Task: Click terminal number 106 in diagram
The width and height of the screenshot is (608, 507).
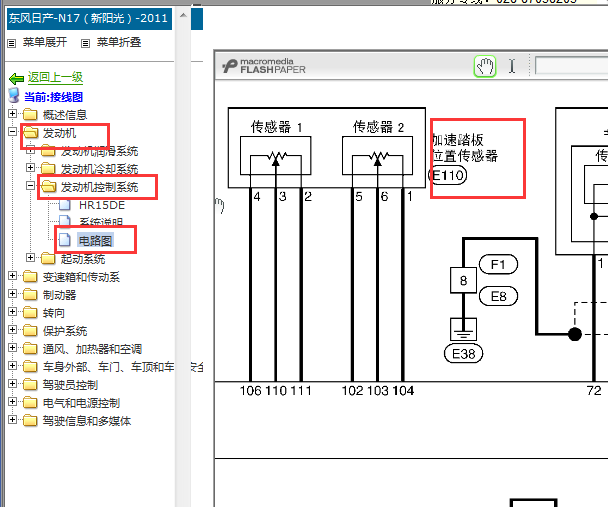Action: (250, 391)
